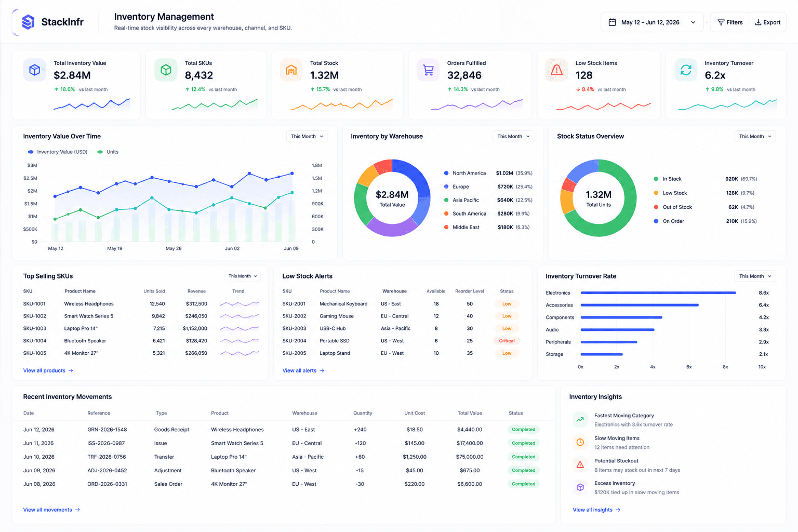Click SKU-2001 Mechanical Keyboard row
Image resolution: width=798 pixels, height=532 pixels.
402,304
